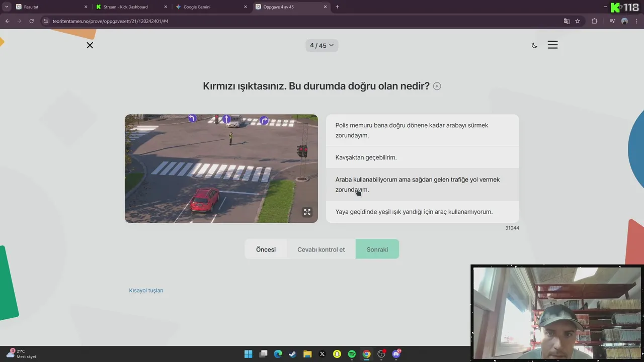
Task: Open the hamburger menu
Action: point(552,45)
